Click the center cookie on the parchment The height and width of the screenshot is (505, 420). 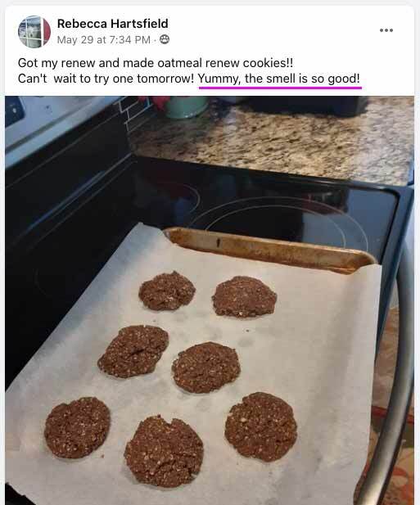[206, 367]
